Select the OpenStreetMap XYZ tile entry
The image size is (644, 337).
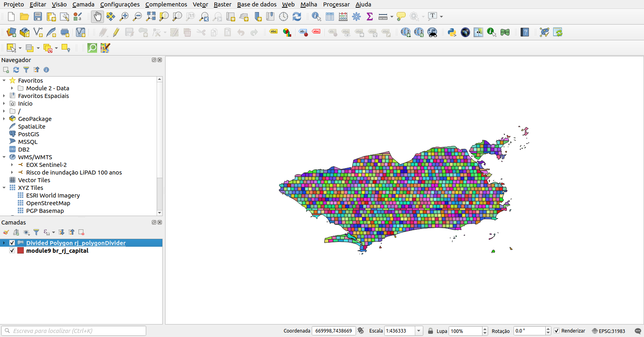pos(48,203)
